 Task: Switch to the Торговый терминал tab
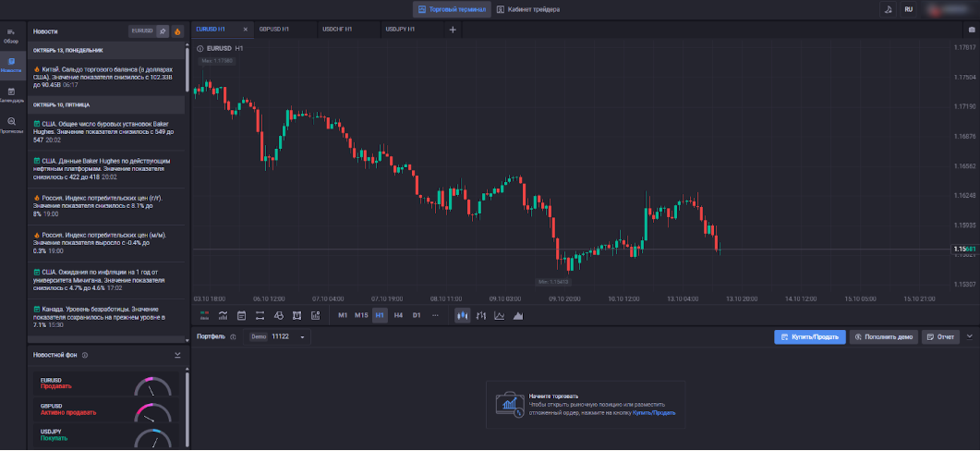(x=450, y=9)
